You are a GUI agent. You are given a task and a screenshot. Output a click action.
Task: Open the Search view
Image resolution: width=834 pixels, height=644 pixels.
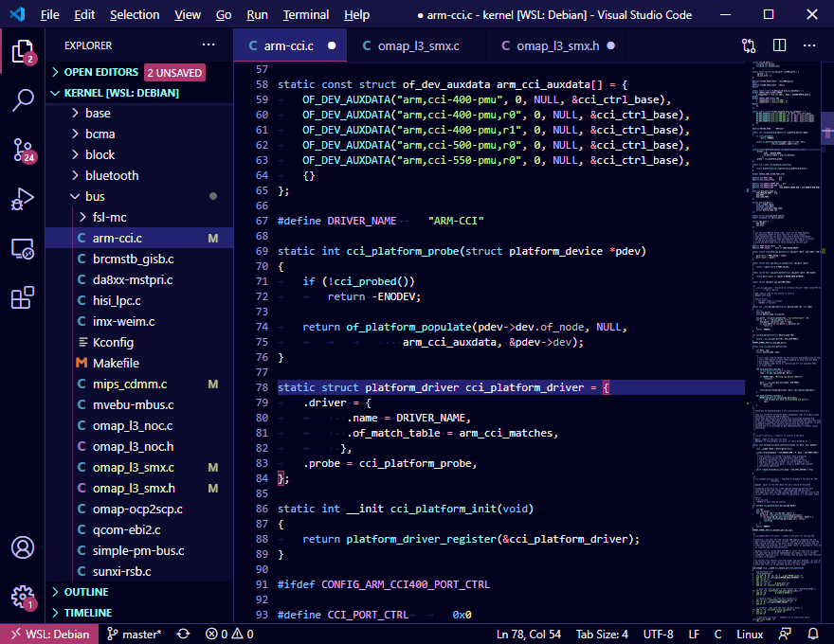tap(23, 100)
